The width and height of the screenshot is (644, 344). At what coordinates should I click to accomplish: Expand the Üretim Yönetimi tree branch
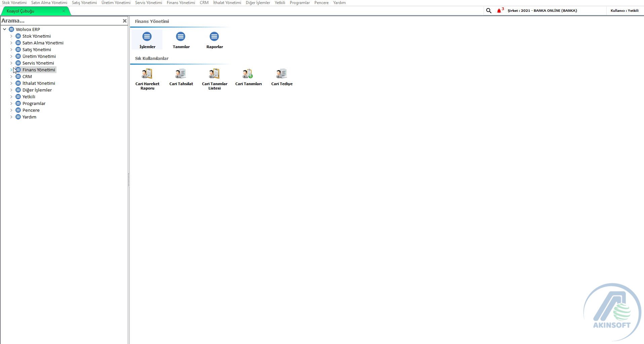[11, 56]
